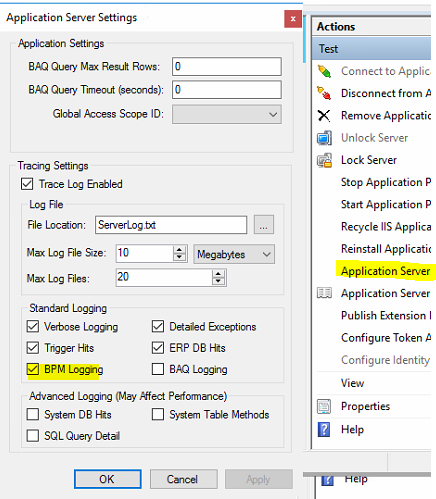Close the Application Server Settings dialog

[293, 19]
